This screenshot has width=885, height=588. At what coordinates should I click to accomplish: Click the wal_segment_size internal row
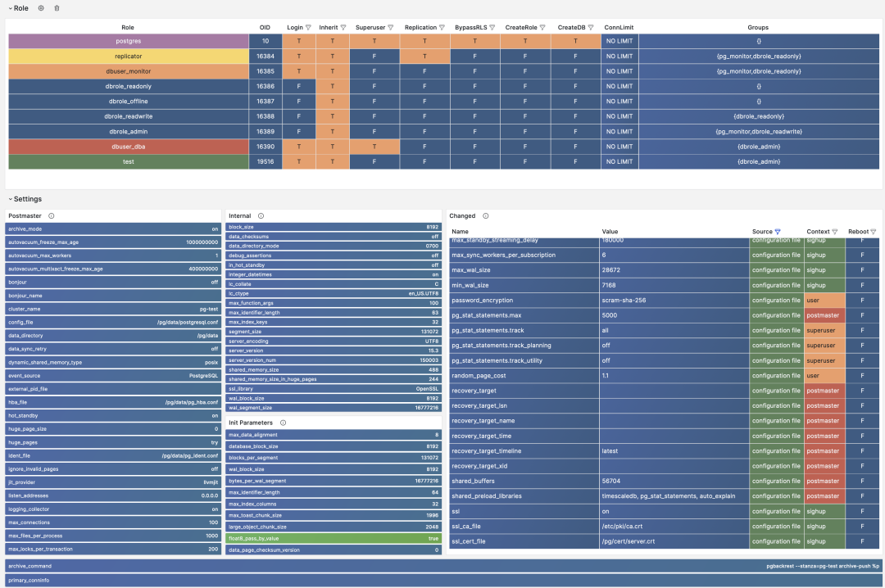click(334, 408)
